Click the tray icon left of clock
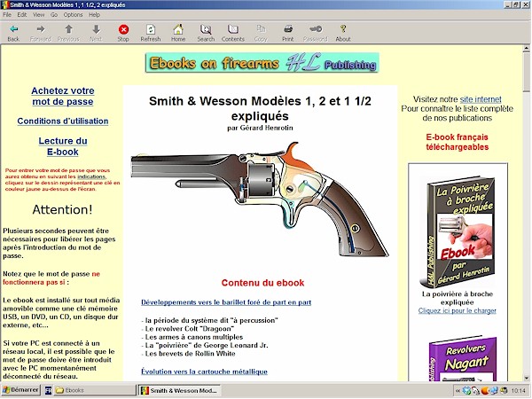The image size is (532, 399). pyautogui.click(x=504, y=391)
